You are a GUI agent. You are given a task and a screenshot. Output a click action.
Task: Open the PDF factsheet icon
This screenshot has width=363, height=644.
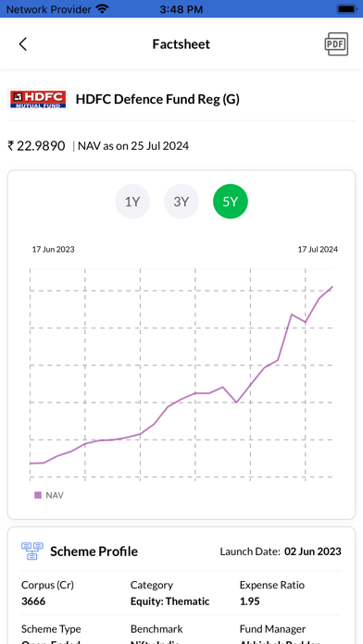coord(336,43)
